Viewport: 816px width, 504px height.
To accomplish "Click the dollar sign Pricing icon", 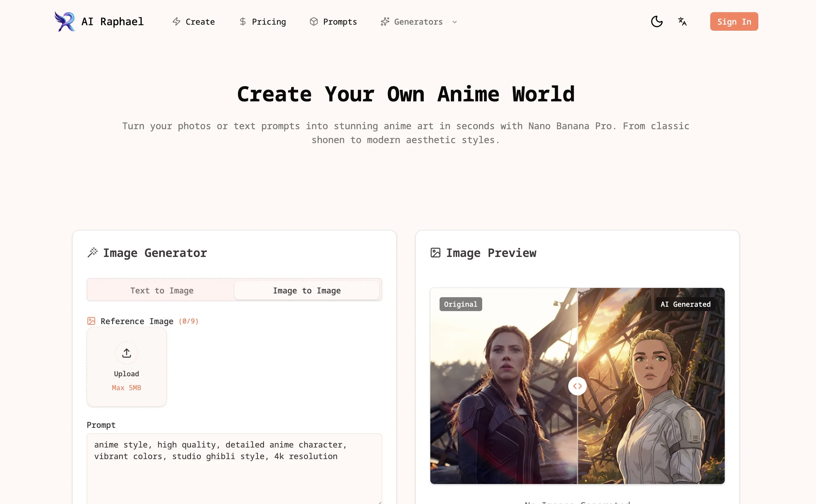I will (243, 22).
